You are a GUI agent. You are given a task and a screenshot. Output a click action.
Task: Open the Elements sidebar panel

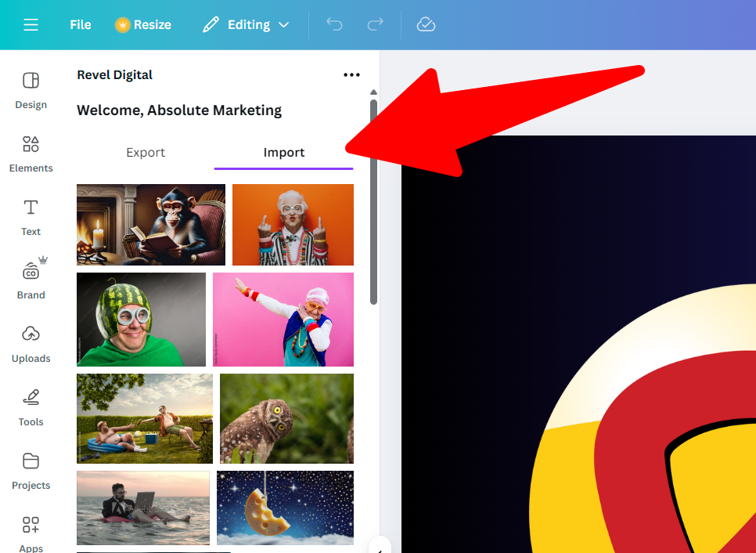tap(31, 154)
